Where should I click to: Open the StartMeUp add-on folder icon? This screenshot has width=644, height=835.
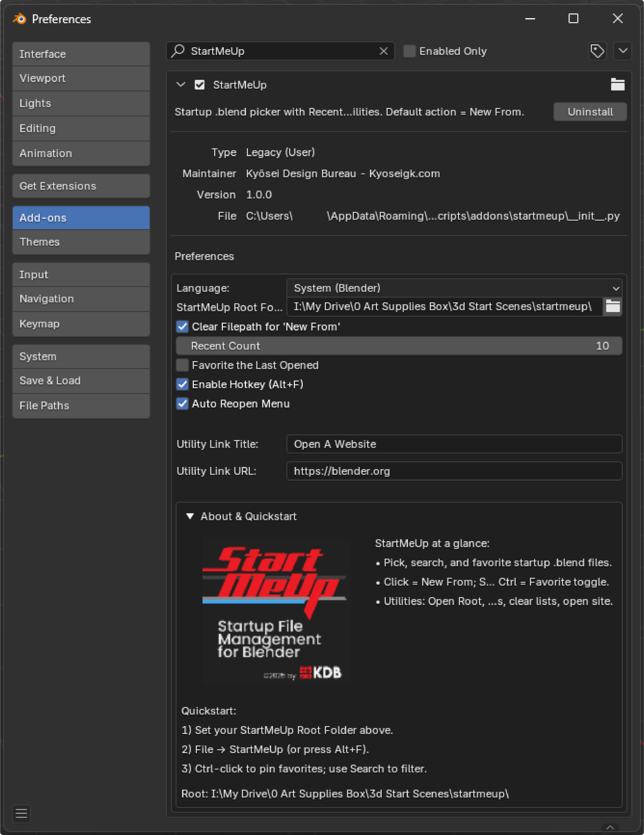pyautogui.click(x=617, y=85)
